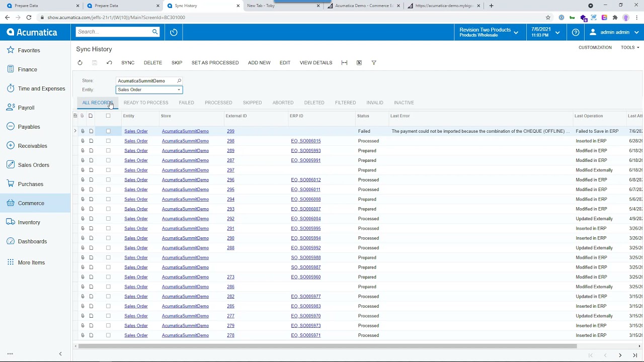
Task: Check the checkbox for External ID 296 row
Action: 108,179
